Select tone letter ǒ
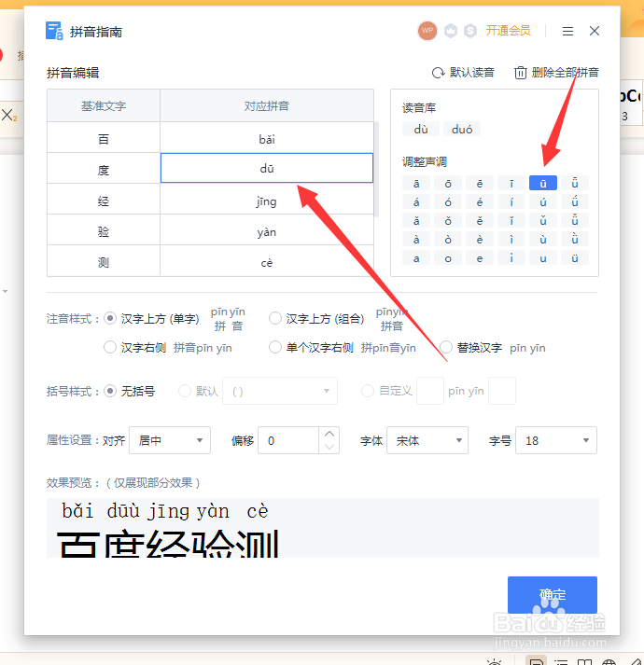Viewport: 644px width, 665px height. point(448,220)
